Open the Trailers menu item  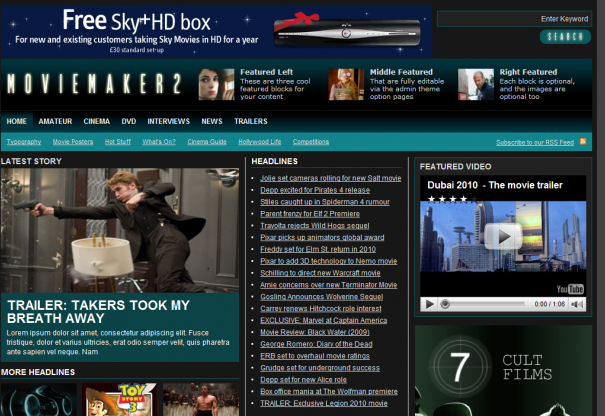pyautogui.click(x=251, y=121)
